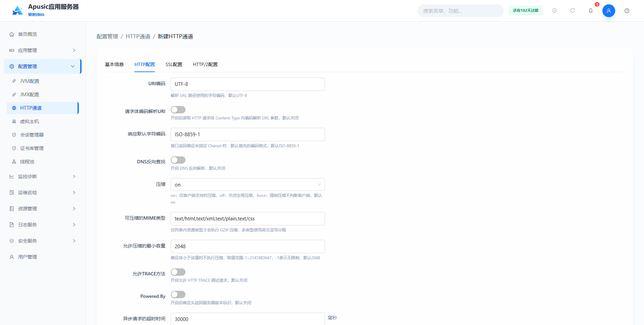Image resolution: width=644 pixels, height=325 pixels.
Task: Open the HTTP/2配置 tab
Action: [x=205, y=64]
